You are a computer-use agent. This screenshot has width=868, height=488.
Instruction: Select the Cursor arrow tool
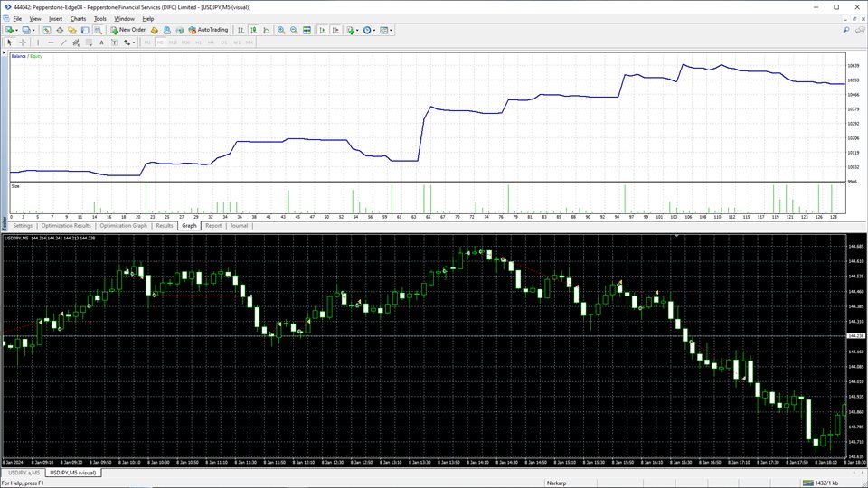(x=9, y=42)
